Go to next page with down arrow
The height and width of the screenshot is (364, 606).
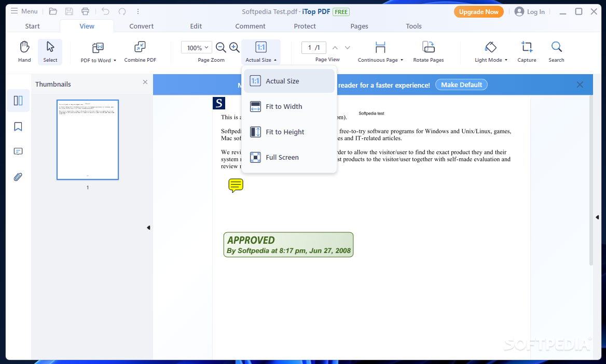348,48
